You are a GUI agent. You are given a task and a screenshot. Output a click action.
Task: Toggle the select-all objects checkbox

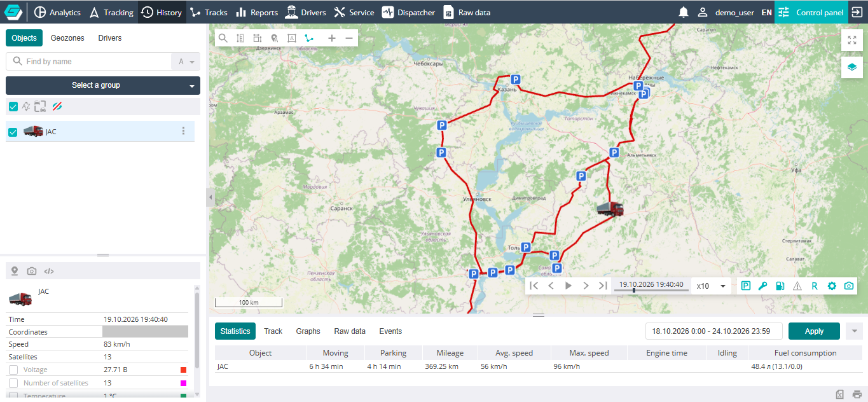pos(13,106)
